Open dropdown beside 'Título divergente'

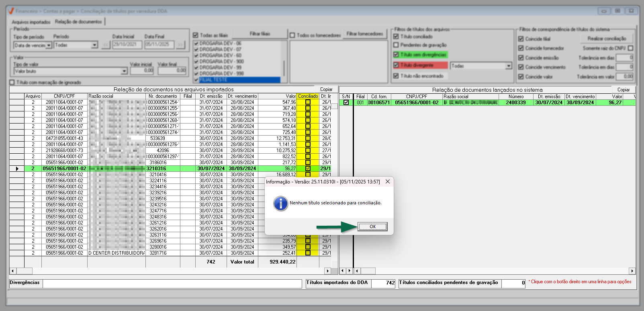coord(509,66)
